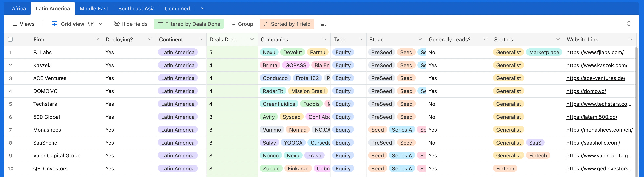Open Hide fields option
The width and height of the screenshot is (644, 177).
(x=130, y=24)
